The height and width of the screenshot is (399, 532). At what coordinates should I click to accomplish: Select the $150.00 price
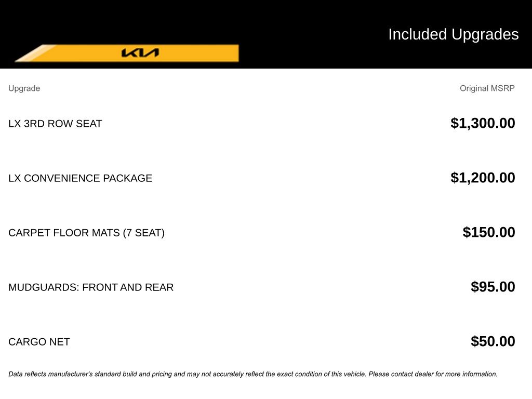[489, 232]
